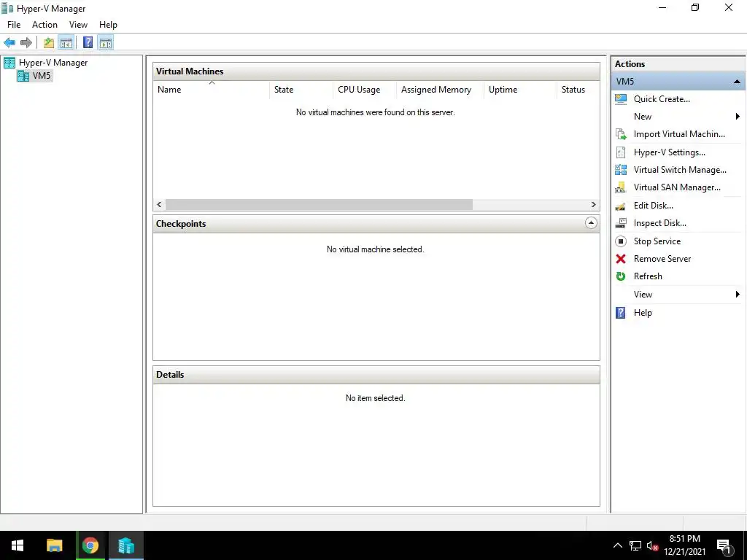Sort by Uptime column header
The width and height of the screenshot is (747, 560).
pos(520,90)
